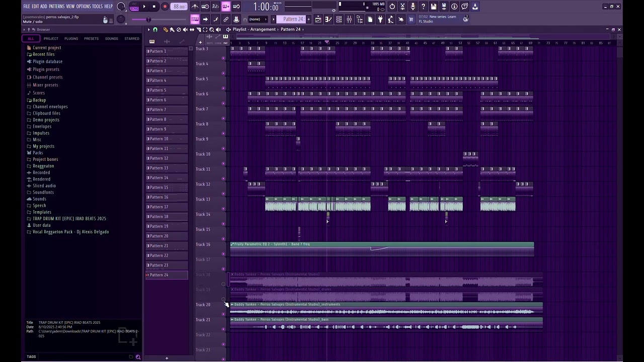Click the 88.000 tempo display
Image resolution: width=644 pixels, height=362 pixels.
click(x=179, y=7)
